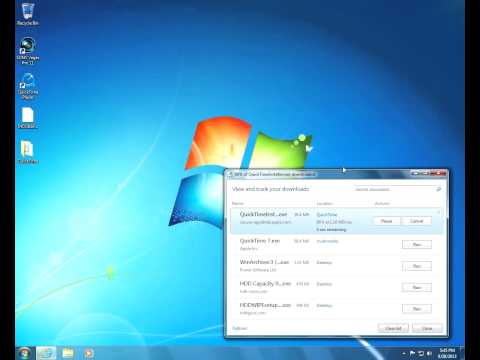Open Windows Explorer from the taskbar

68,353
